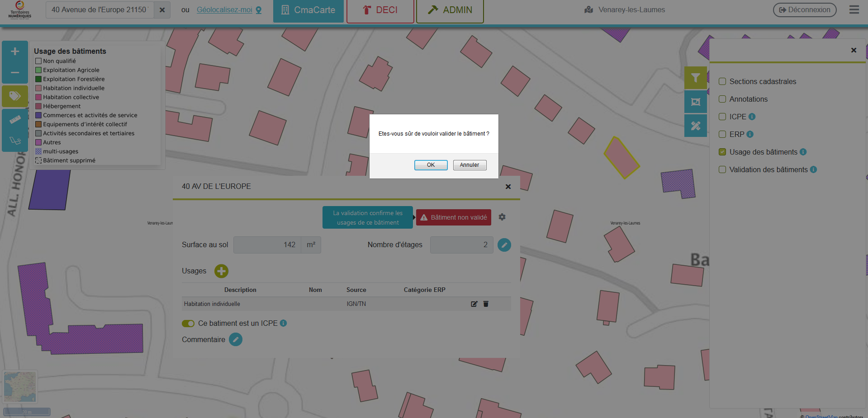This screenshot has height=418, width=868.
Task: Click the zoom out minus button
Action: click(15, 73)
